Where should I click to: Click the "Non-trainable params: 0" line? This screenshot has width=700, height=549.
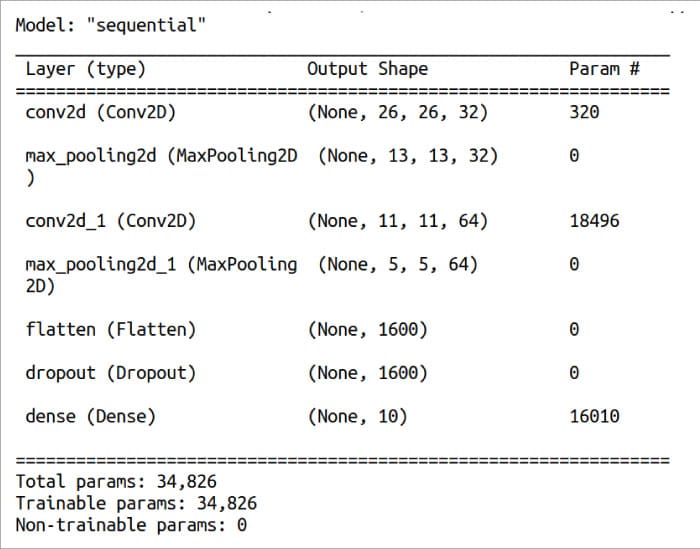click(130, 525)
